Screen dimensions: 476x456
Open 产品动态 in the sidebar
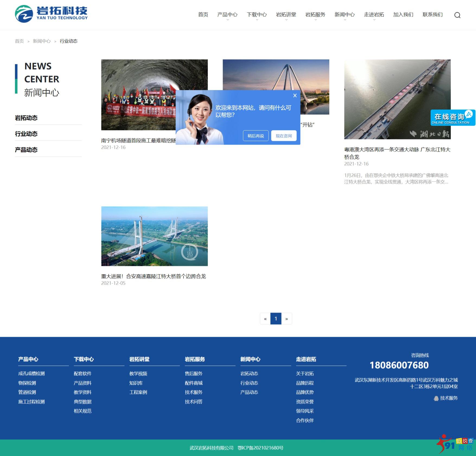point(26,149)
